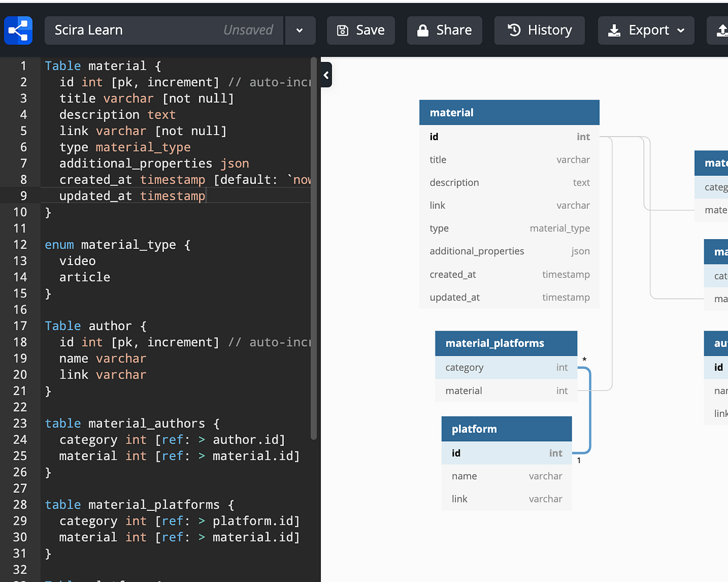Click the chevron icon beside Scira Learn

[x=300, y=30]
